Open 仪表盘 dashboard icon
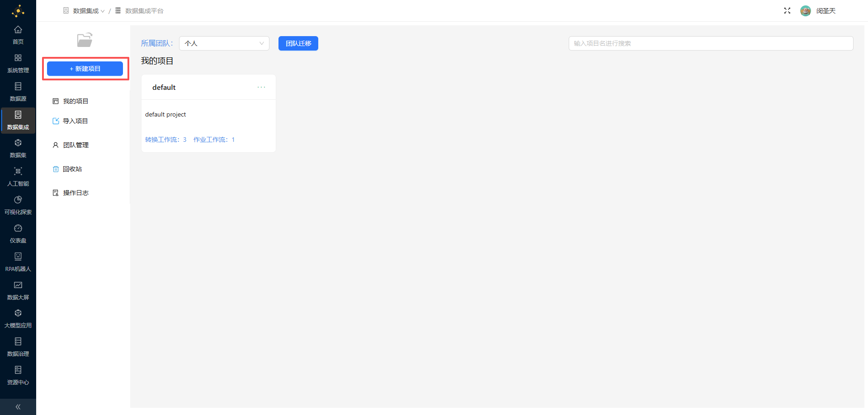The image size is (868, 415). 18,228
